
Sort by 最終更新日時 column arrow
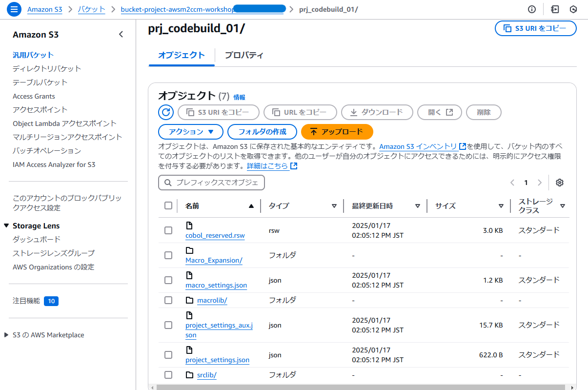click(x=418, y=206)
